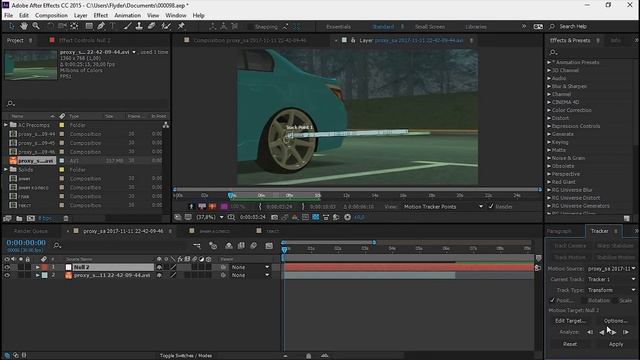
Task: Select the Brush tool
Action: click(127, 26)
